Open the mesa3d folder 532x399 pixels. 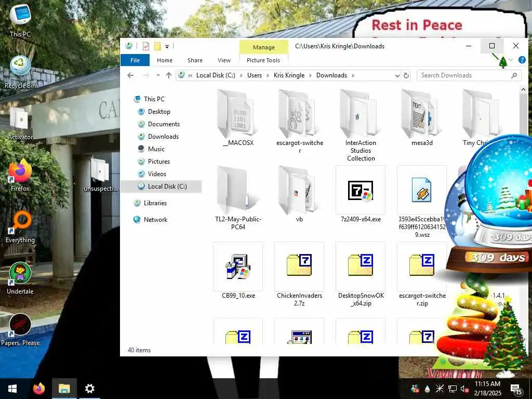(x=422, y=118)
